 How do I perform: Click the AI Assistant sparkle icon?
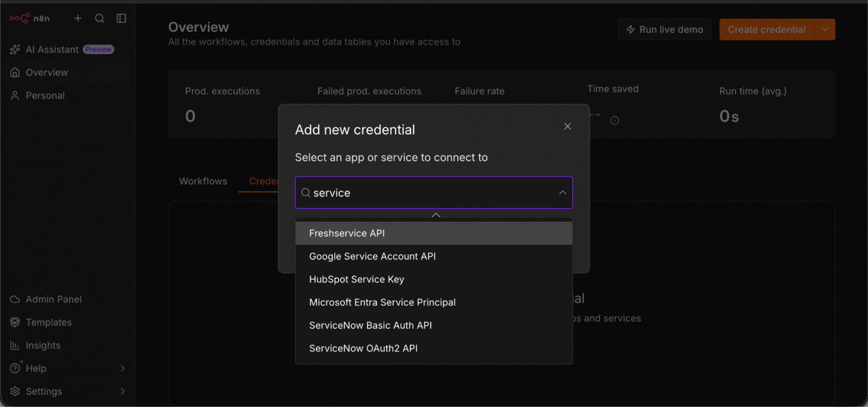(15, 49)
